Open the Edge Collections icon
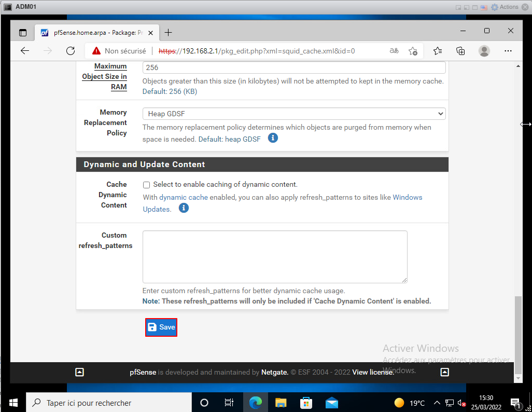This screenshot has height=412, width=532. [460, 51]
